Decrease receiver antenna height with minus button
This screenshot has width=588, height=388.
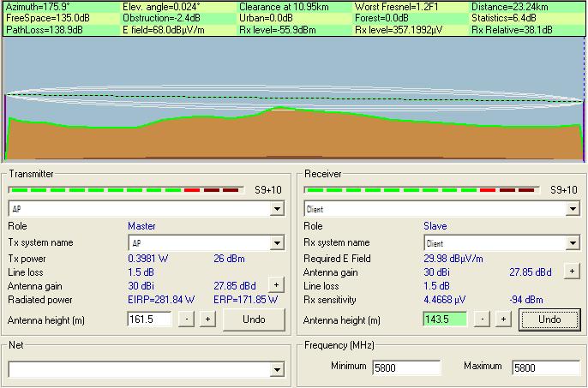point(483,319)
